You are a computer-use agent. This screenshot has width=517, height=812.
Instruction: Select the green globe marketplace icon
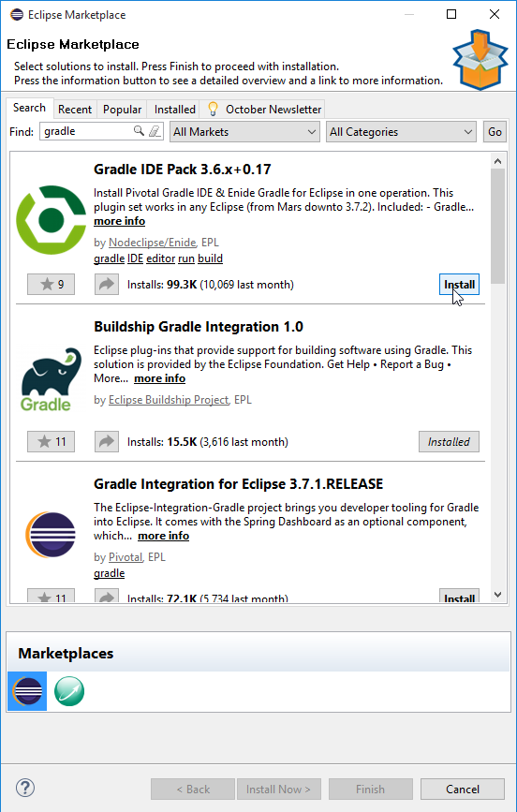coord(69,691)
